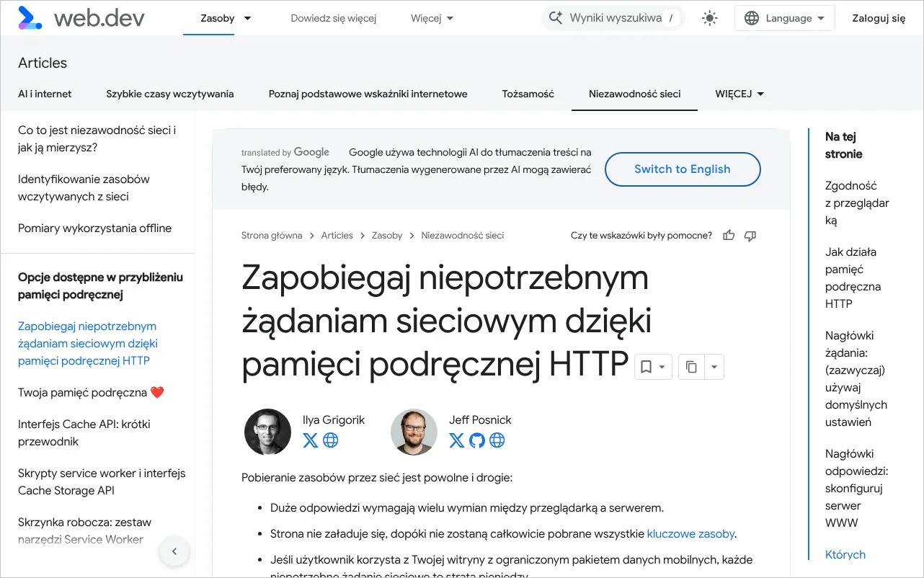This screenshot has height=578, width=924.
Task: Open the Articles breadcrumb link
Action: (337, 236)
